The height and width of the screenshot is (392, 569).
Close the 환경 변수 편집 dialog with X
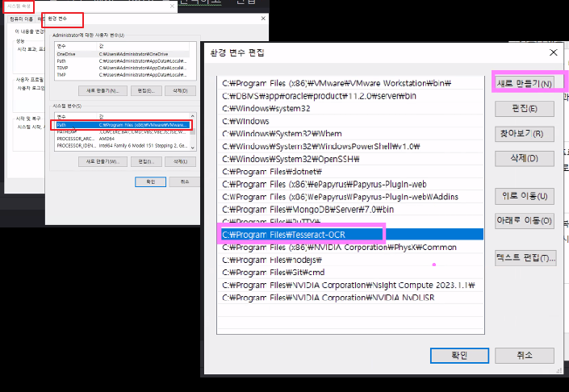click(x=553, y=52)
